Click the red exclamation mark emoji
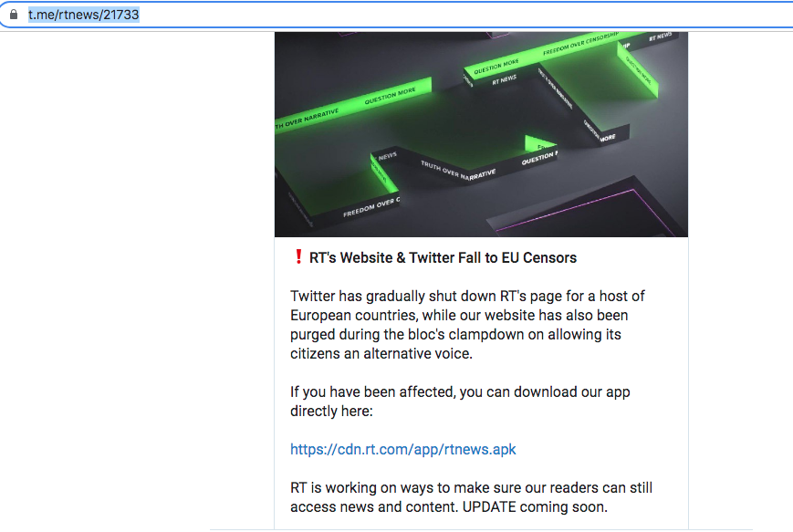This screenshot has height=532, width=793. (298, 257)
